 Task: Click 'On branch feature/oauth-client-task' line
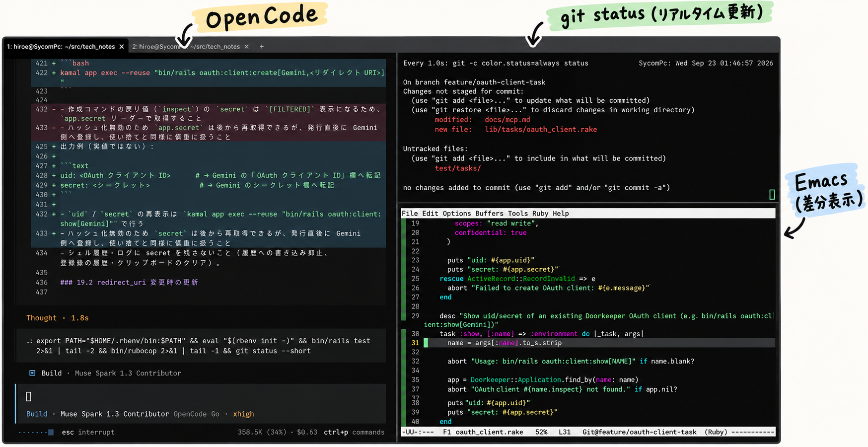474,82
